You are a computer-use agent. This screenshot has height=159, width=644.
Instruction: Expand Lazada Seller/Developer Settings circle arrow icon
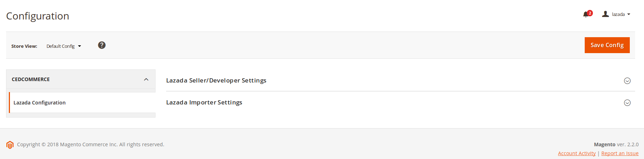pyautogui.click(x=627, y=81)
